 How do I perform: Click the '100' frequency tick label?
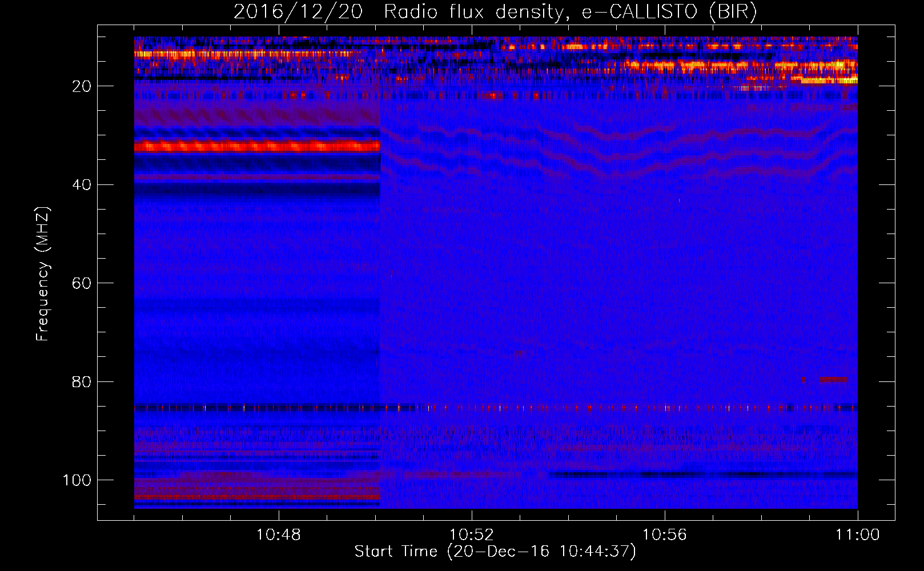tap(77, 480)
